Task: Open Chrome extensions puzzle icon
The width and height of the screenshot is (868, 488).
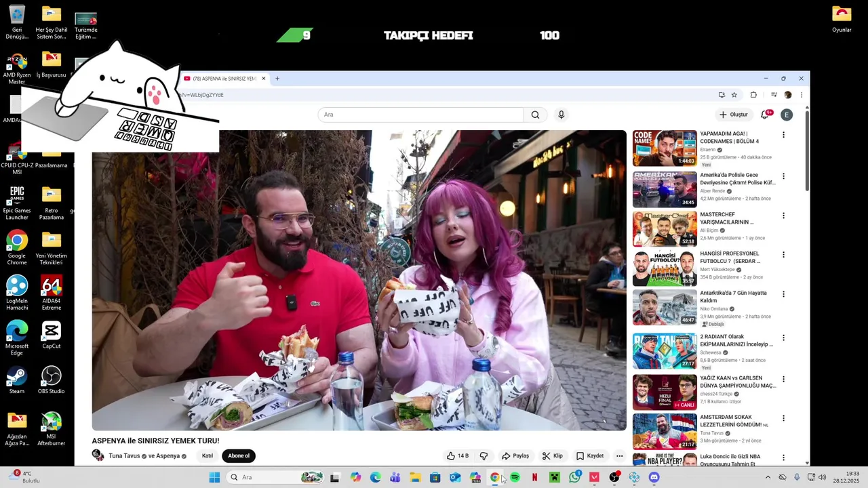Action: pyautogui.click(x=753, y=95)
